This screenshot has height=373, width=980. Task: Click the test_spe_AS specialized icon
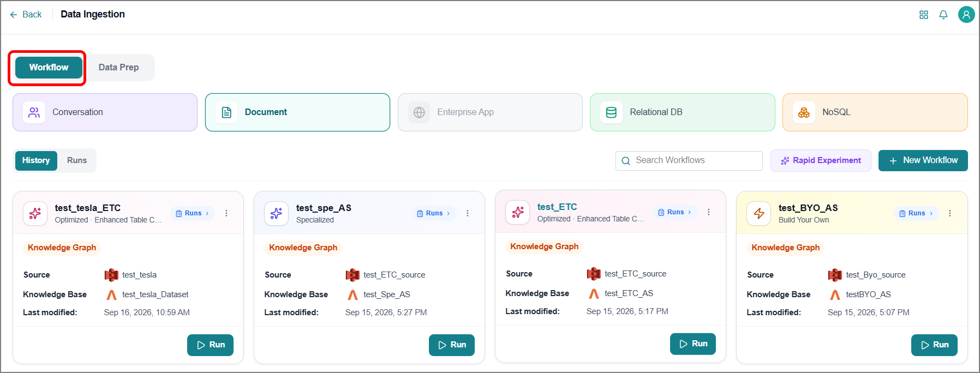point(276,213)
